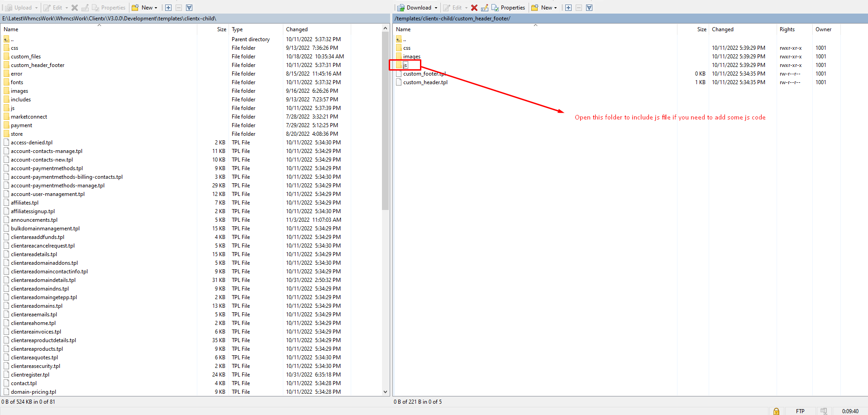Open Properties in the remote panel toolbar
This screenshot has height=415, width=868.
click(x=508, y=8)
